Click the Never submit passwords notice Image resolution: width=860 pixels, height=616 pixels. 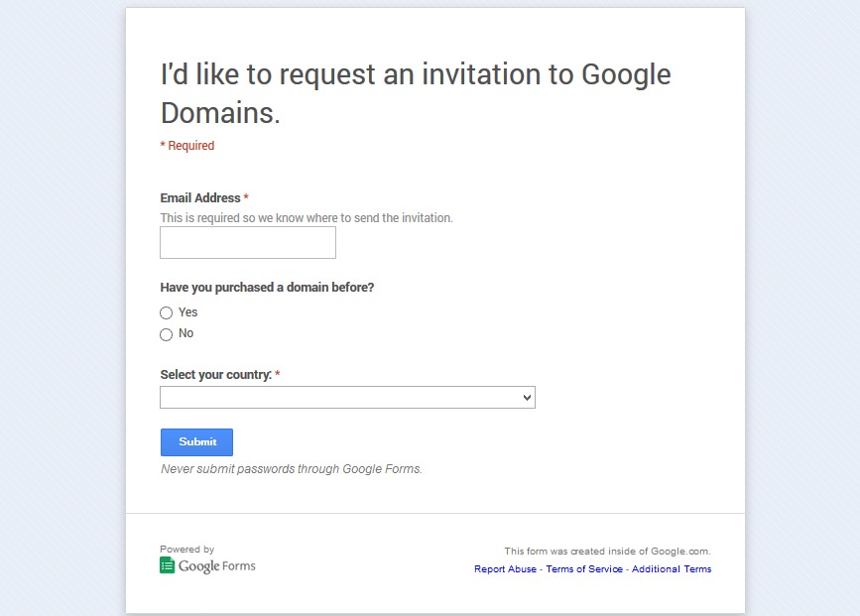292,469
